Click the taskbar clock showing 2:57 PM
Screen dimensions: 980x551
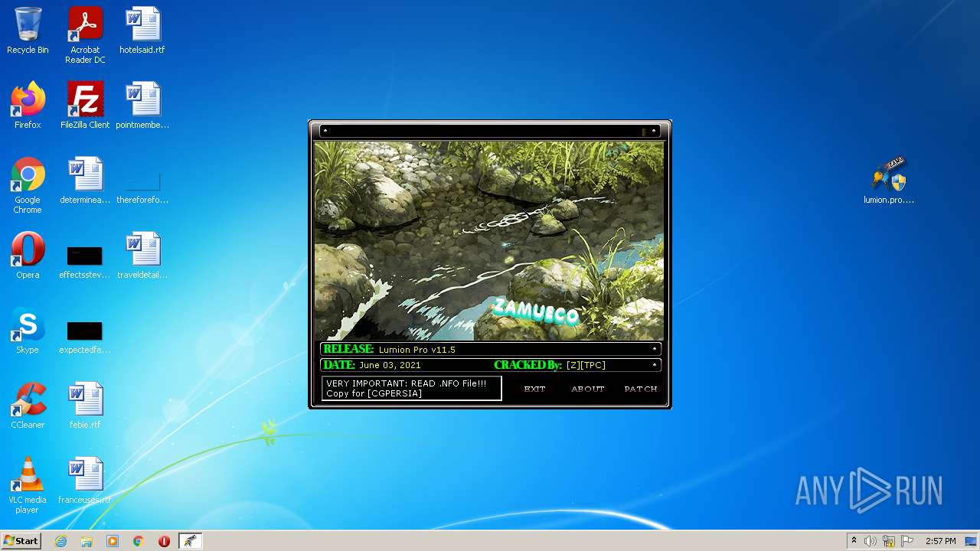pos(940,541)
